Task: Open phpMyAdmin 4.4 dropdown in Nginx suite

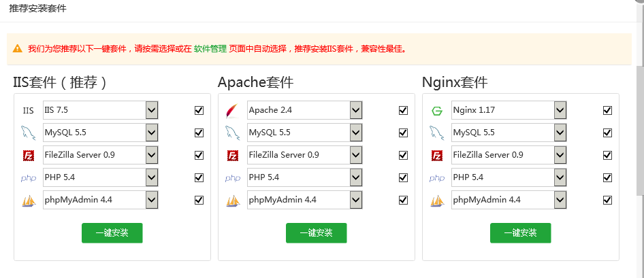Action: coord(509,200)
